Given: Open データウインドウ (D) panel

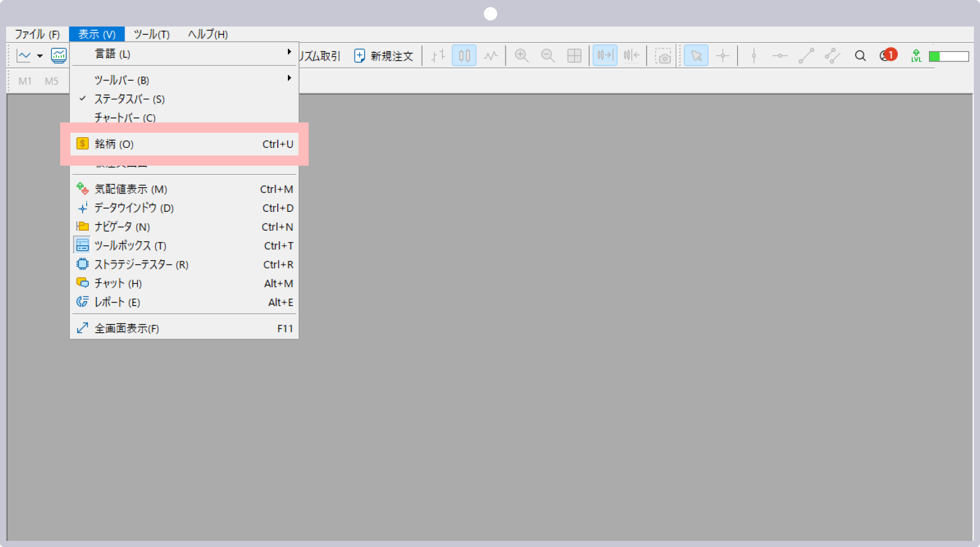Looking at the screenshot, I should pyautogui.click(x=184, y=208).
